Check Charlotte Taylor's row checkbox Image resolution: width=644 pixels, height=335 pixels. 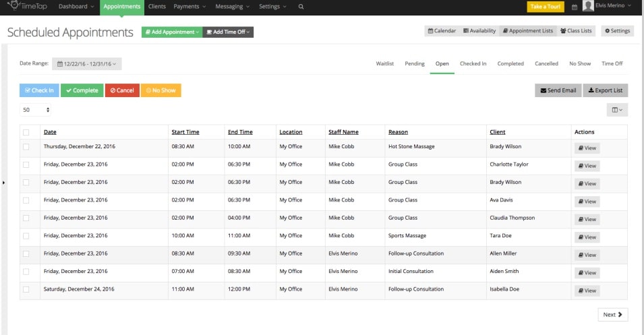(x=26, y=164)
